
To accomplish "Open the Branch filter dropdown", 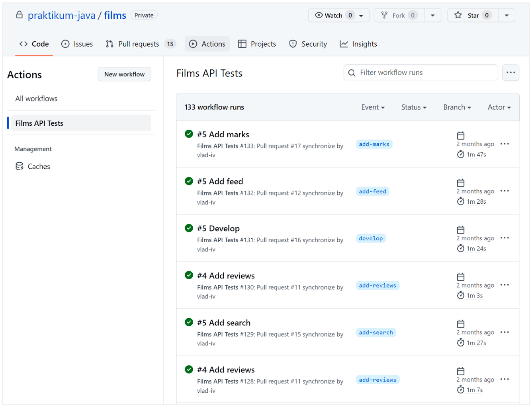I will (x=457, y=107).
